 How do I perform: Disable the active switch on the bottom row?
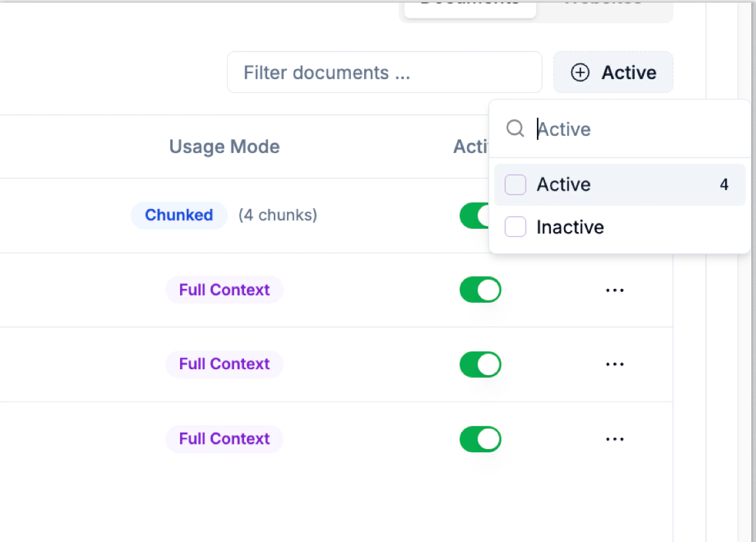[480, 439]
